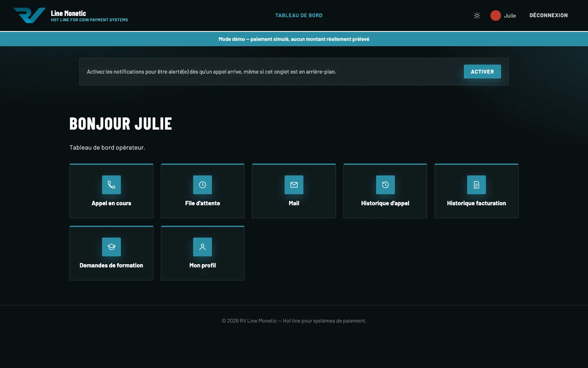Open the Historique d'appel label
Screen dimensions: 588x368
(385, 203)
